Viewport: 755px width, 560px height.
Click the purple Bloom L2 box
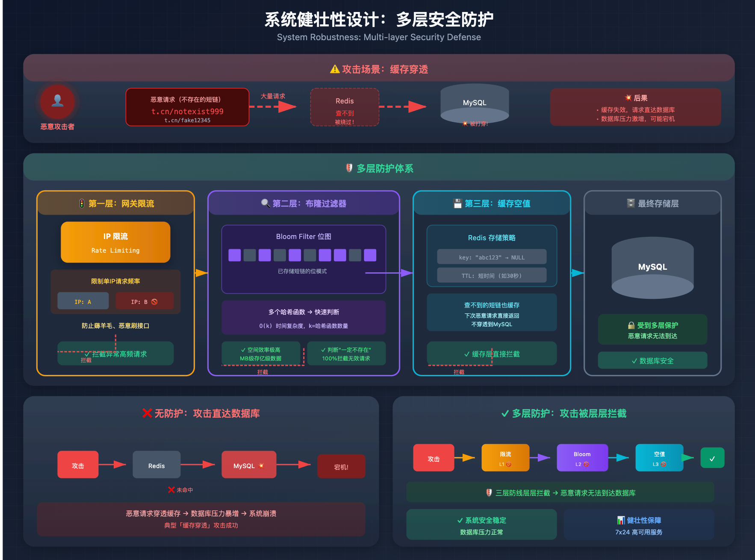[582, 458]
